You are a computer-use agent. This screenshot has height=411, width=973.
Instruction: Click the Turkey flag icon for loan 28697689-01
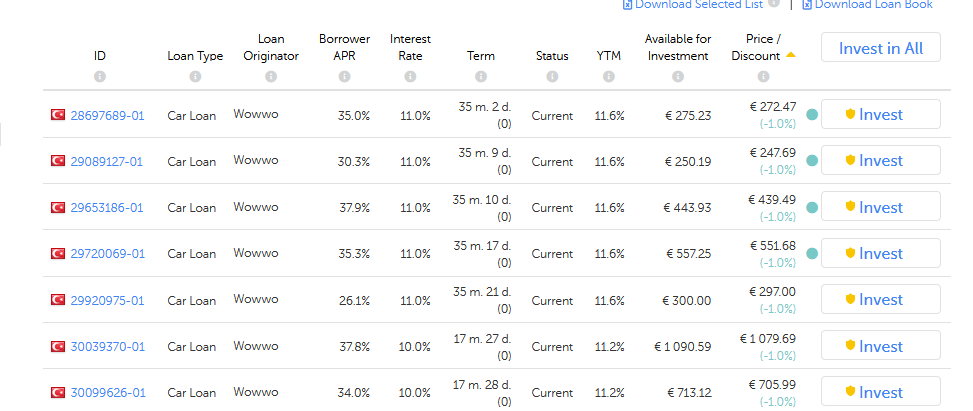pos(58,115)
